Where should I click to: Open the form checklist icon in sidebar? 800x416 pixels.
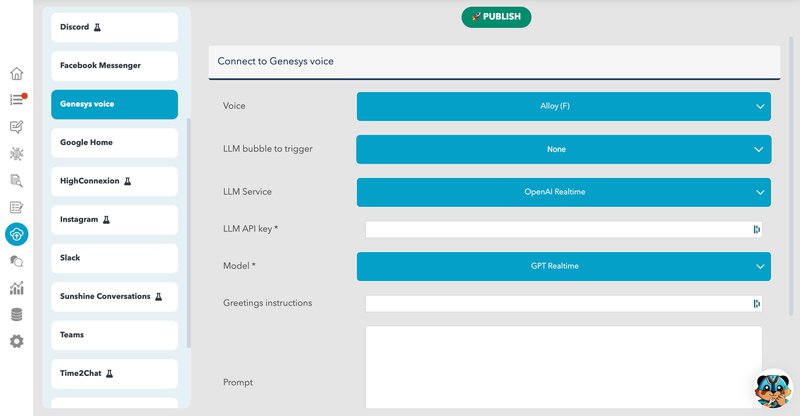[x=16, y=207]
